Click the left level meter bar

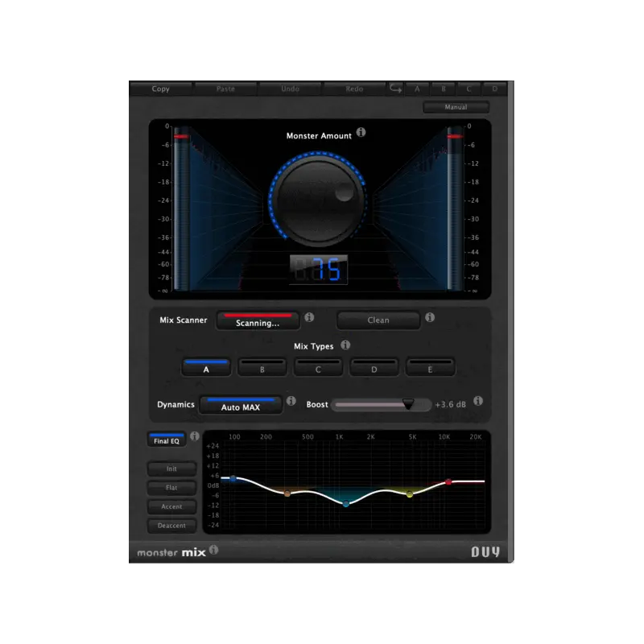coord(181,208)
